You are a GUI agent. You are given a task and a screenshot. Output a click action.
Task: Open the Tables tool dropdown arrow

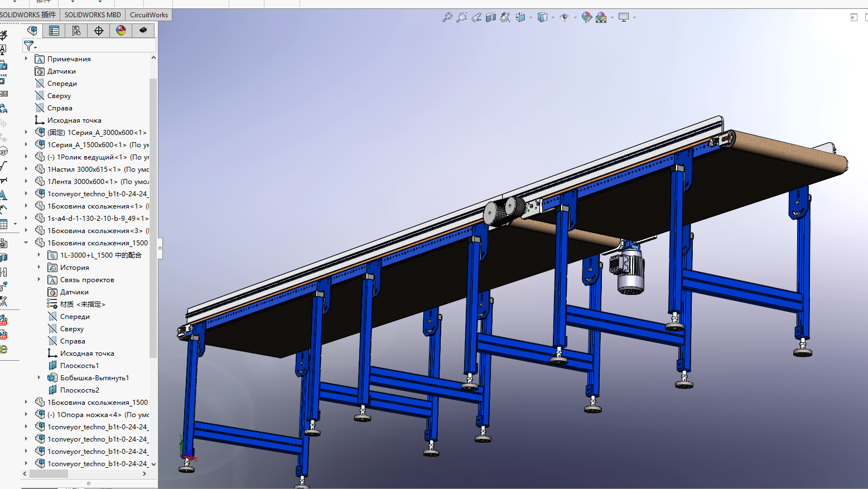(x=15, y=224)
